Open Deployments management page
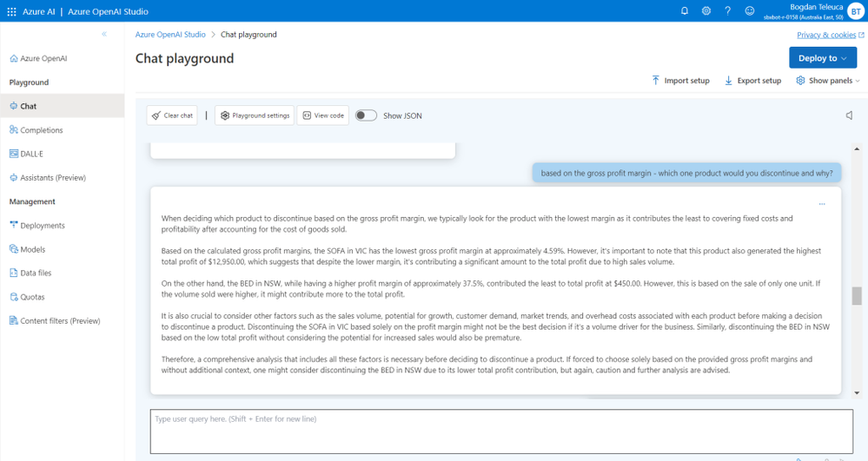Image resolution: width=868 pixels, height=461 pixels. [37, 225]
